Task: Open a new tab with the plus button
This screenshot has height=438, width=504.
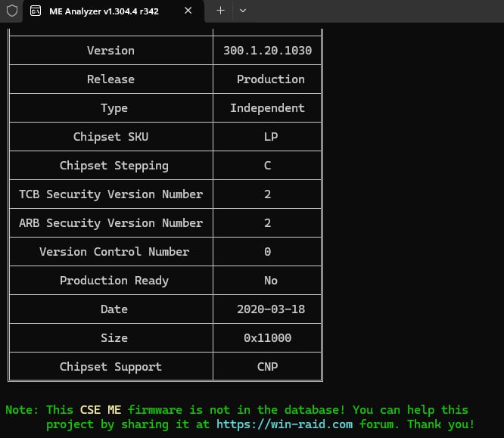Action: click(x=220, y=11)
